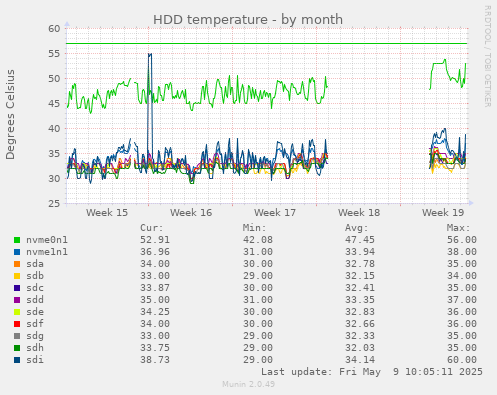
Task: Click sda average value 32.78
Action: click(360, 264)
